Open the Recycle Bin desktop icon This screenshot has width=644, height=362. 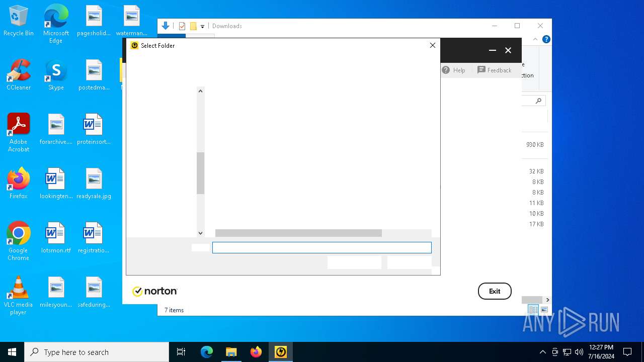19,21
